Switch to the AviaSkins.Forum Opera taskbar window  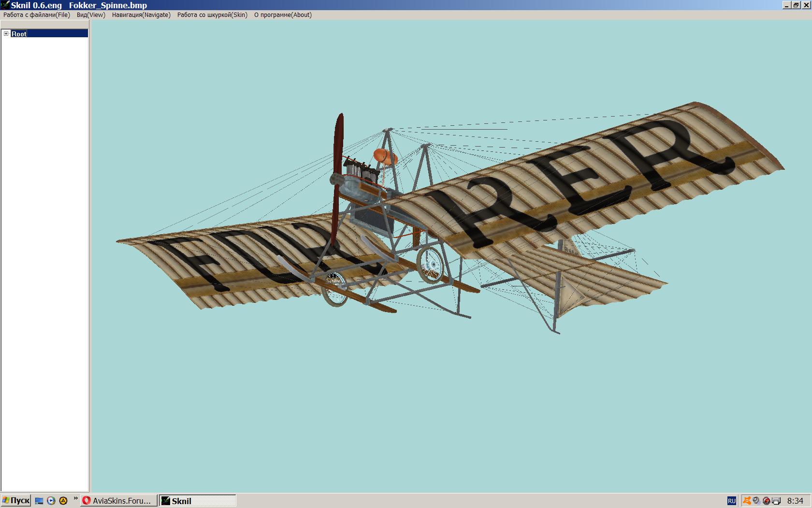[119, 501]
